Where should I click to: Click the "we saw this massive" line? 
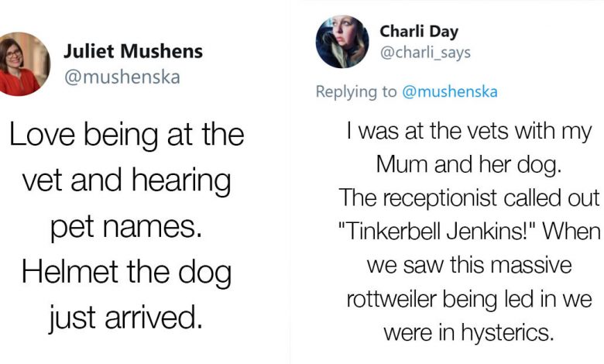click(x=469, y=266)
